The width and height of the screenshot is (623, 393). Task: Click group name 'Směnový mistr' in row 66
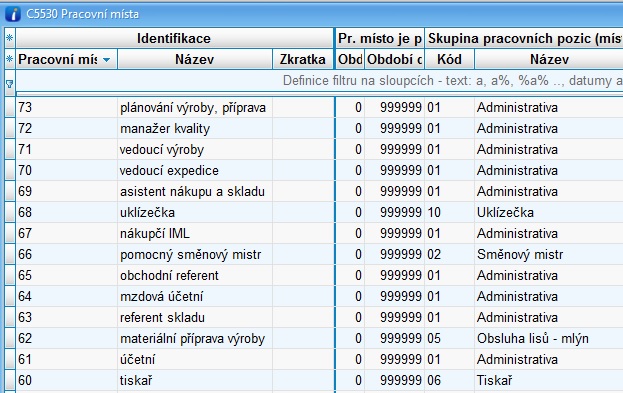[x=549, y=254]
